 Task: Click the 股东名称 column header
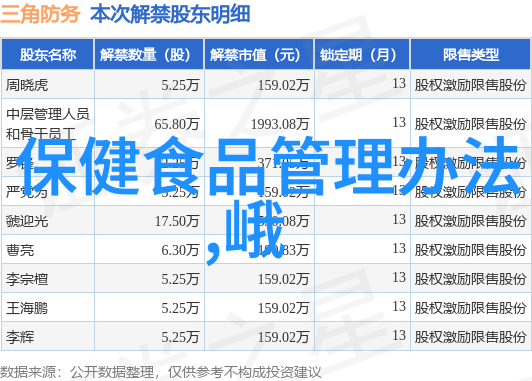point(48,55)
